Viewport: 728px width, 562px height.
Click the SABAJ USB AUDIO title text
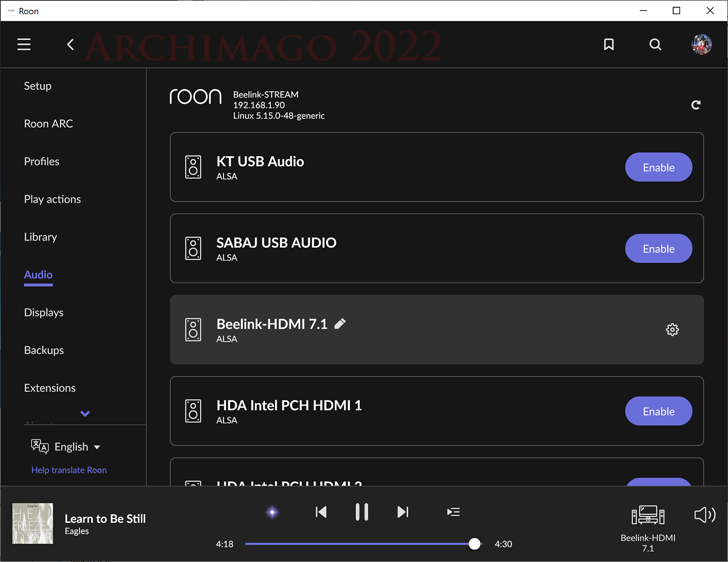[x=276, y=243]
